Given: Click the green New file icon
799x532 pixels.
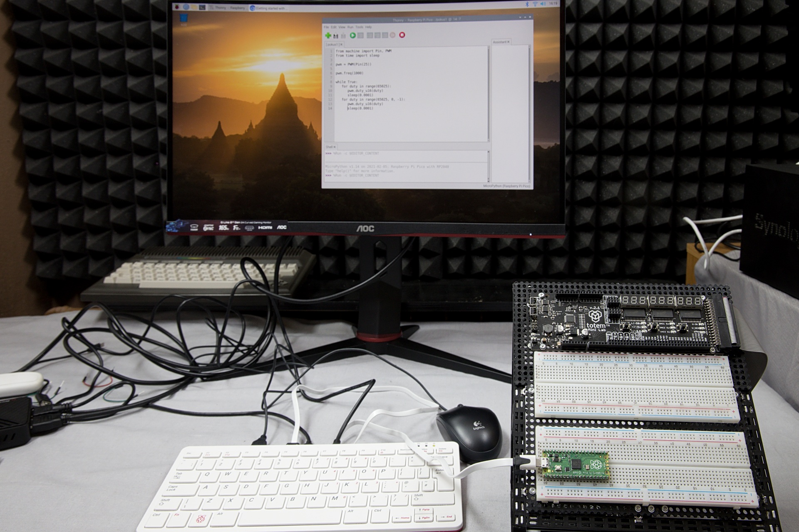Looking at the screenshot, I should pos(328,35).
